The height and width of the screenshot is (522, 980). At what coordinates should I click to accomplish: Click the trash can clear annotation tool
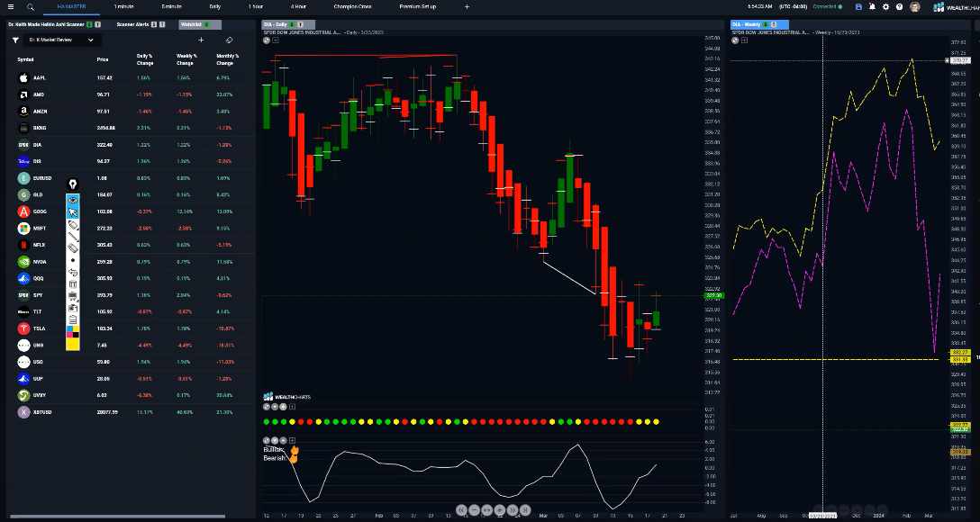tap(72, 283)
